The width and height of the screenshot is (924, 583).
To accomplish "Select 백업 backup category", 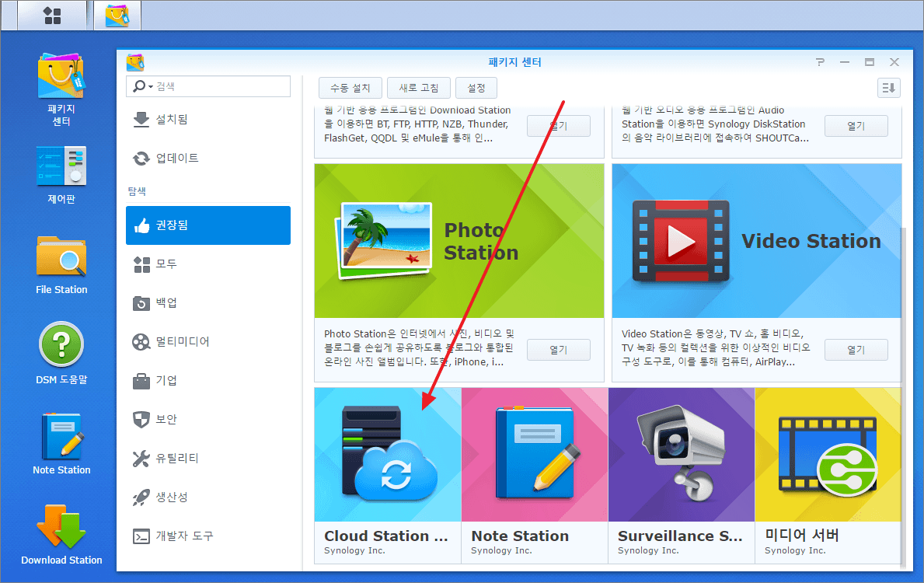I will (208, 303).
